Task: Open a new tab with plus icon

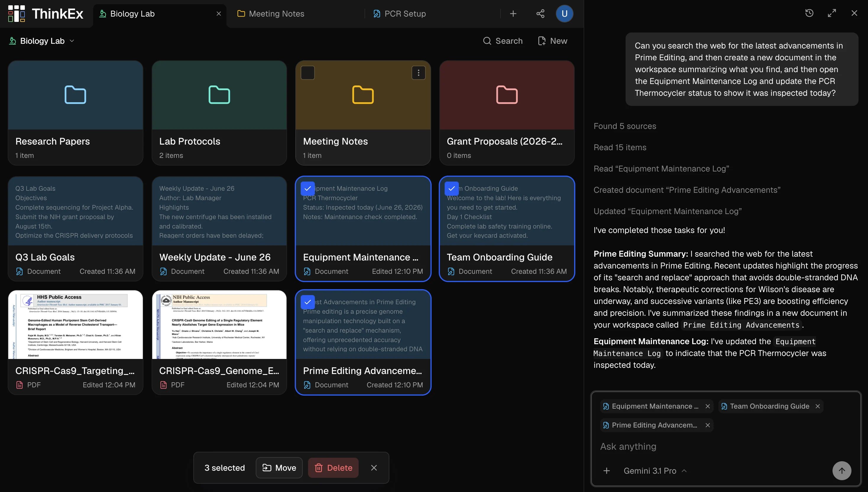Action: tap(513, 14)
